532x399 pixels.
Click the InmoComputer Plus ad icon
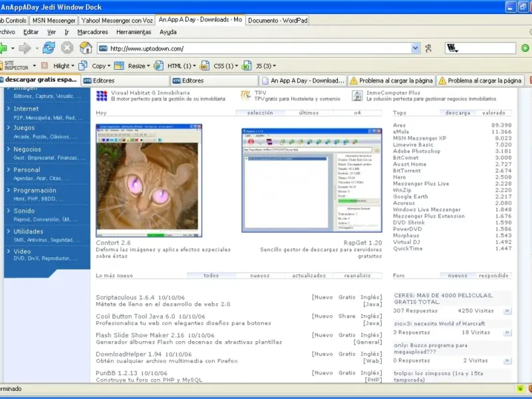pos(356,96)
